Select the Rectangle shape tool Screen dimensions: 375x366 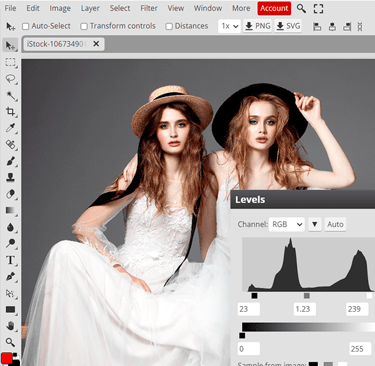coord(10,310)
